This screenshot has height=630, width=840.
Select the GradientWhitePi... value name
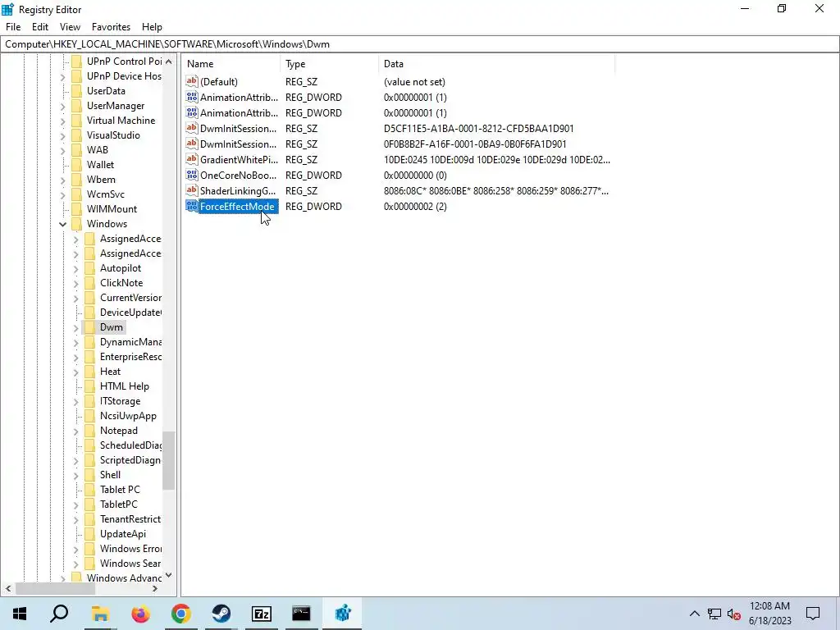click(239, 160)
